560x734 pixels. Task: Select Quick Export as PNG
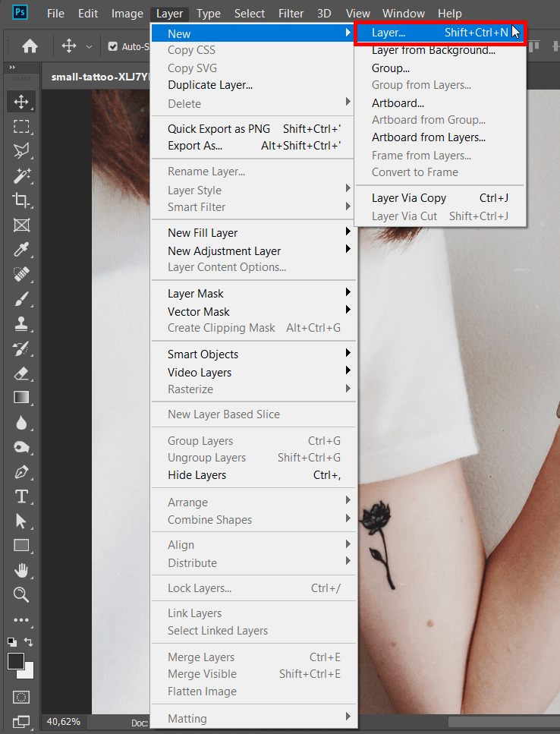click(x=253, y=129)
